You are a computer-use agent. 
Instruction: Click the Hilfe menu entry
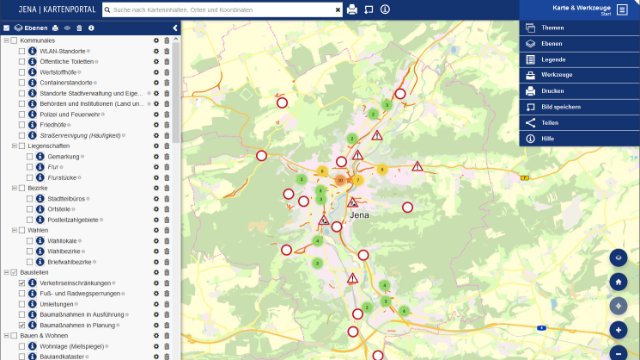point(579,139)
